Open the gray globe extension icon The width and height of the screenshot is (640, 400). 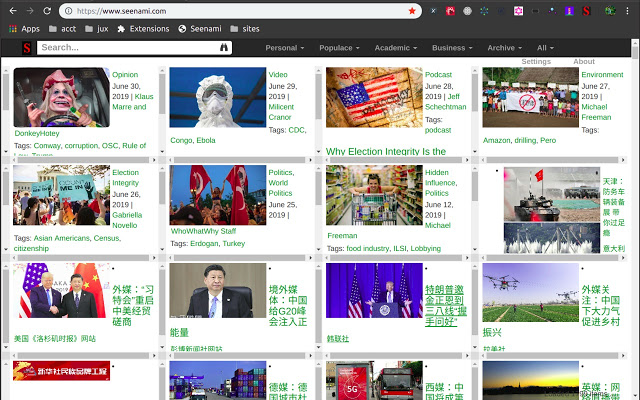tap(467, 11)
